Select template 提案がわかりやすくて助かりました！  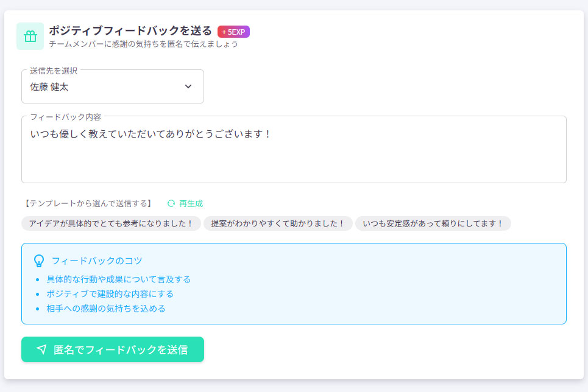click(278, 223)
